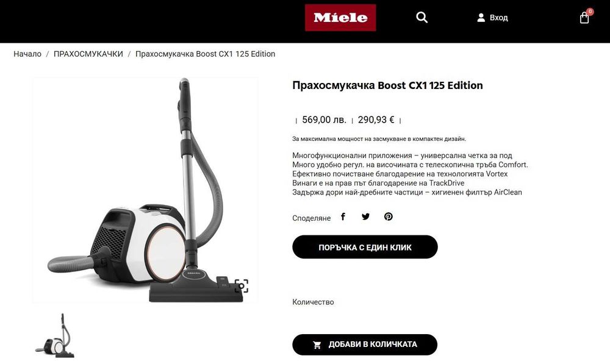This screenshot has height=364, width=610.
Task: Open the search magnifier icon
Action: pyautogui.click(x=422, y=18)
